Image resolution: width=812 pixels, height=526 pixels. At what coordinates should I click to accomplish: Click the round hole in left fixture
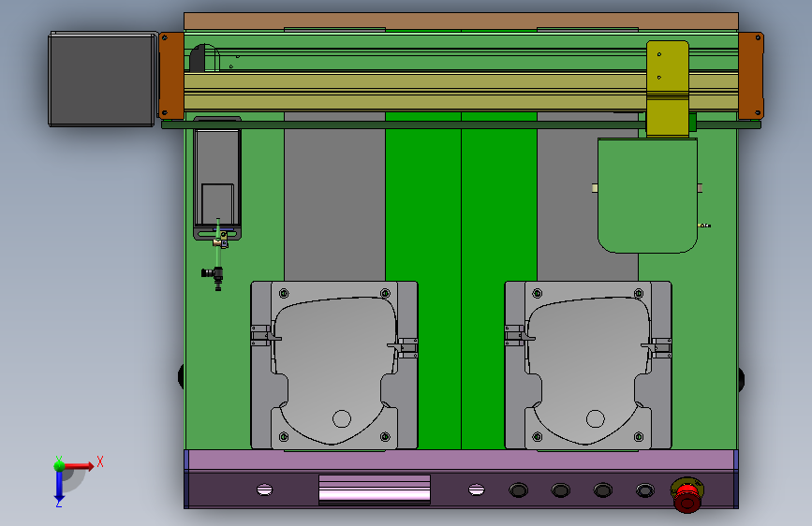coord(342,418)
